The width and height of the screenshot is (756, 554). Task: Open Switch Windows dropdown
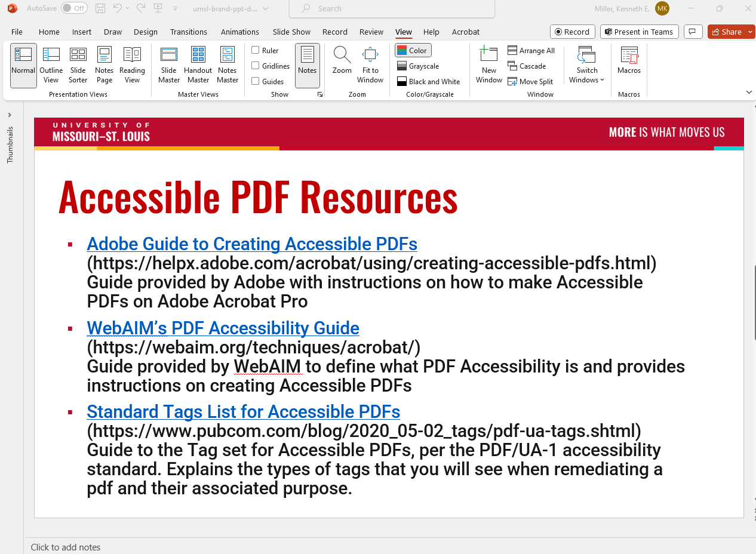click(x=586, y=66)
